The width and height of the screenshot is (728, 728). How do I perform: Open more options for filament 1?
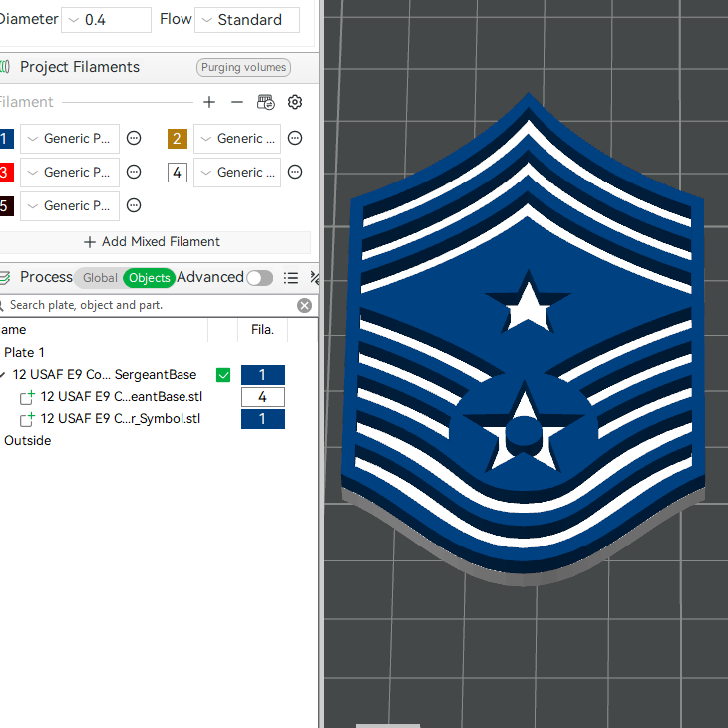(134, 138)
